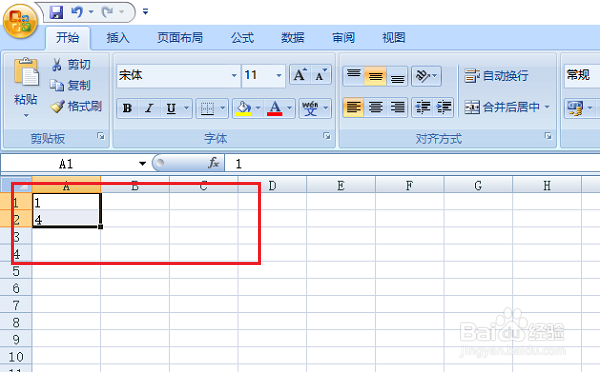Open fill color dropdown arrow

[258, 108]
